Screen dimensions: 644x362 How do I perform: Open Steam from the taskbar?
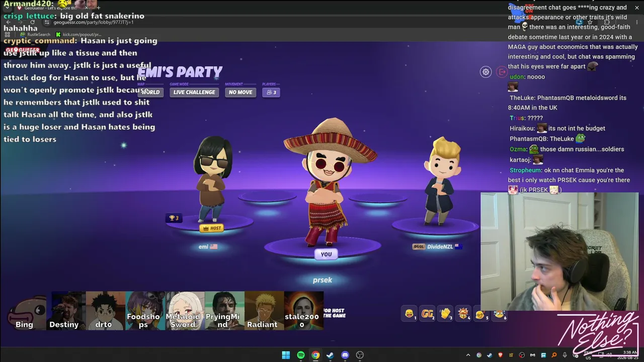click(x=330, y=355)
